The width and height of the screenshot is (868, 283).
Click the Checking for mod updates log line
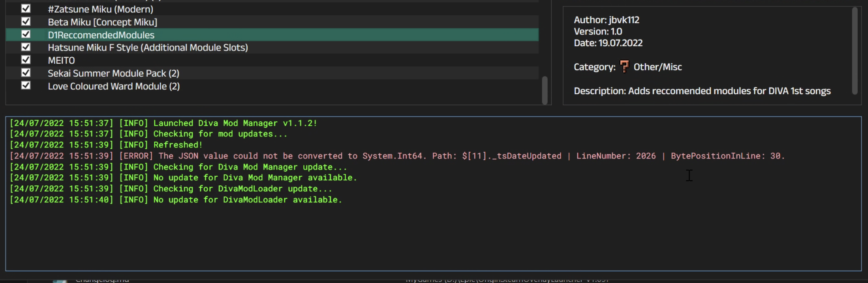coord(148,134)
